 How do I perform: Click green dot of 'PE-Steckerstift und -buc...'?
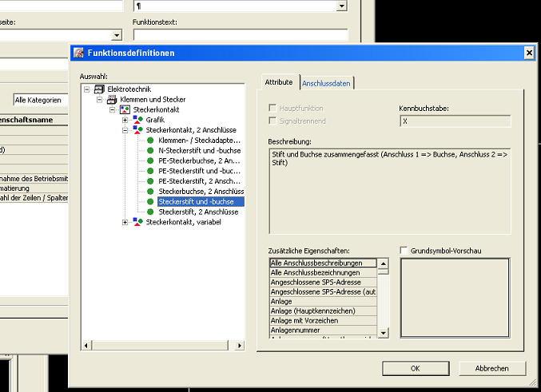click(x=150, y=171)
